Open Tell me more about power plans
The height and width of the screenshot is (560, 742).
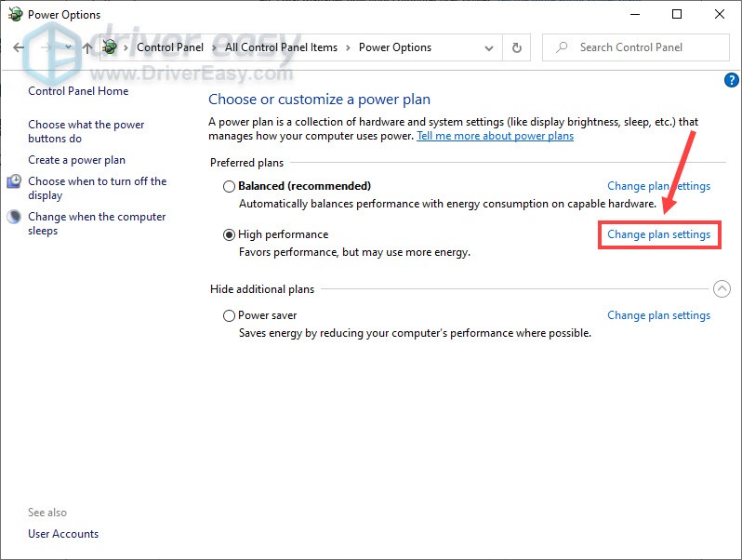[x=495, y=136]
